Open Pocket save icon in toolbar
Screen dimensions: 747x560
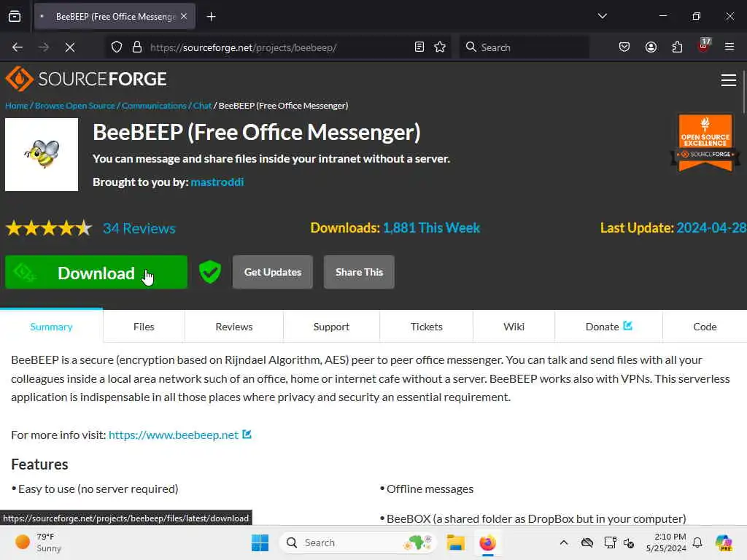pyautogui.click(x=624, y=47)
